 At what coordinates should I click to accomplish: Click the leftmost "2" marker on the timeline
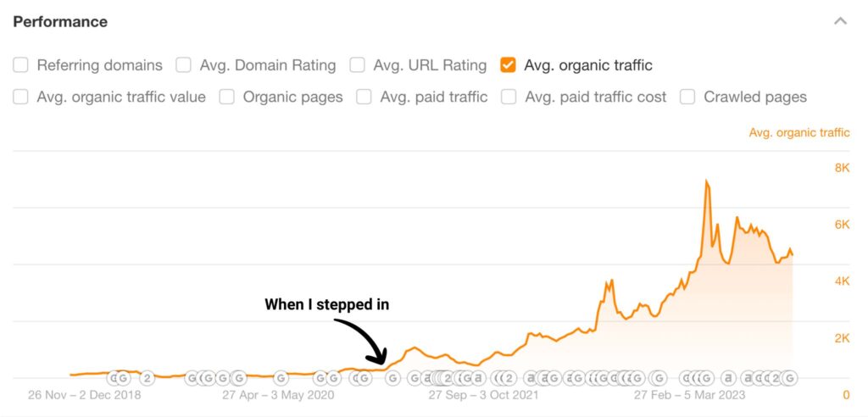pyautogui.click(x=147, y=378)
